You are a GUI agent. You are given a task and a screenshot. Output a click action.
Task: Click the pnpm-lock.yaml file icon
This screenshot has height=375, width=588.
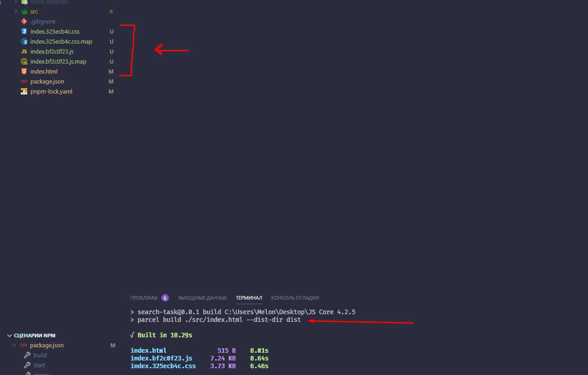[x=24, y=91]
